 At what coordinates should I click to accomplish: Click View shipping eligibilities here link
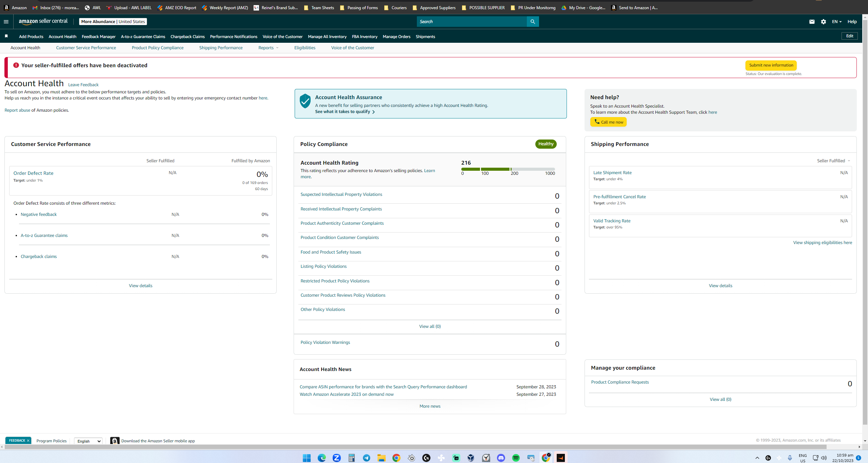(822, 242)
